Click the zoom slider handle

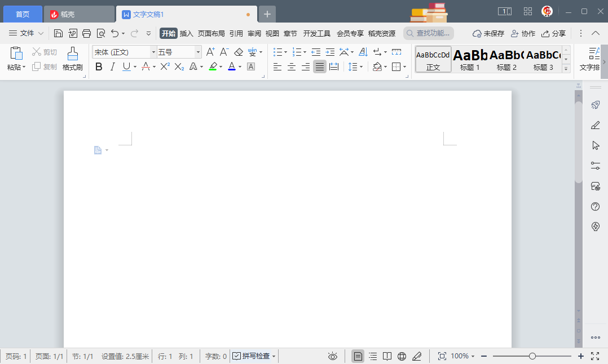[532, 356]
